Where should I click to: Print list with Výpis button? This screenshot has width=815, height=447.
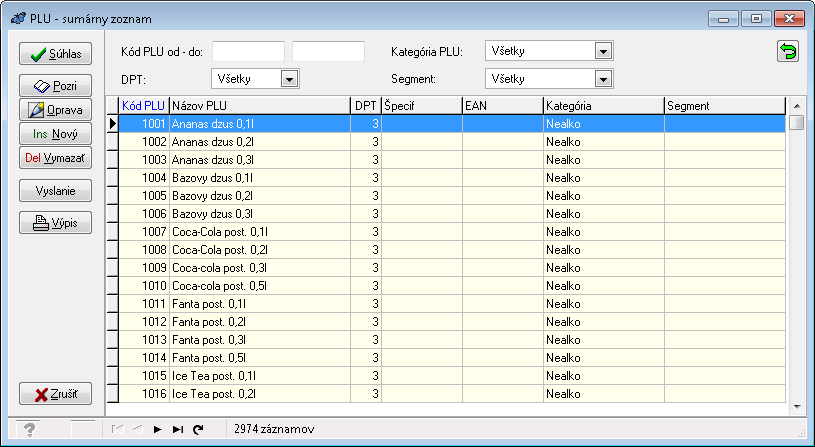pos(56,223)
